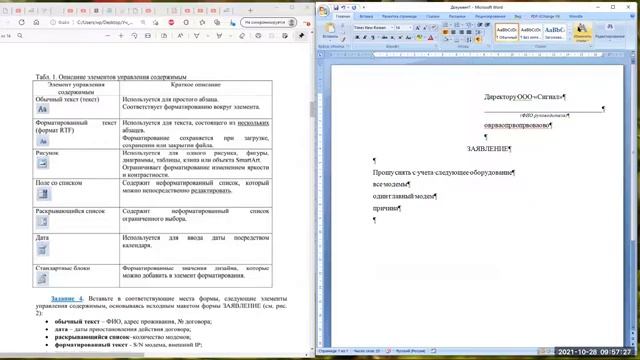Image resolution: width=640 pixels, height=360 pixels.
Task: Save the Word document from quick access toolbar
Action: click(336, 7)
